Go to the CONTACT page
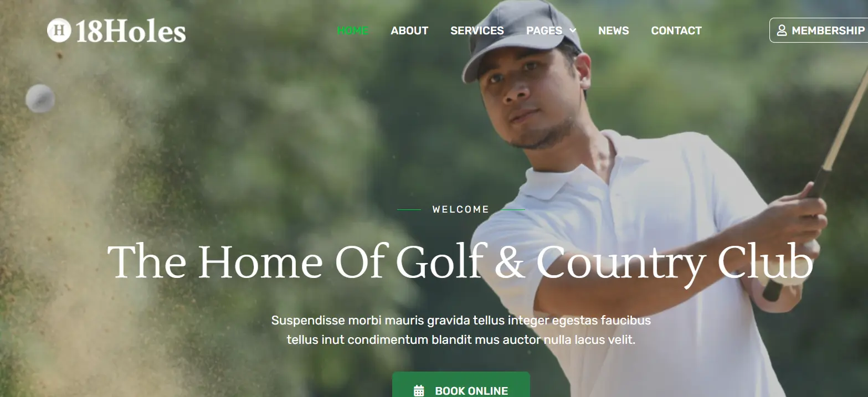Screen dimensions: 868x397 click(676, 30)
